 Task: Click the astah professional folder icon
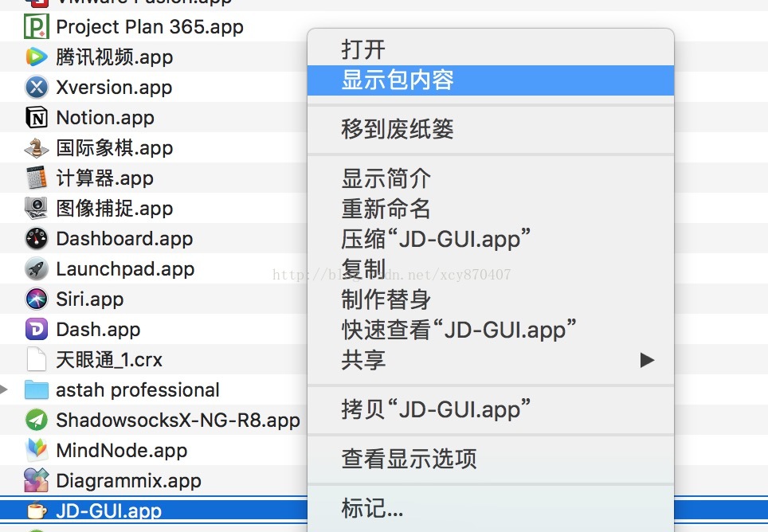pos(36,389)
